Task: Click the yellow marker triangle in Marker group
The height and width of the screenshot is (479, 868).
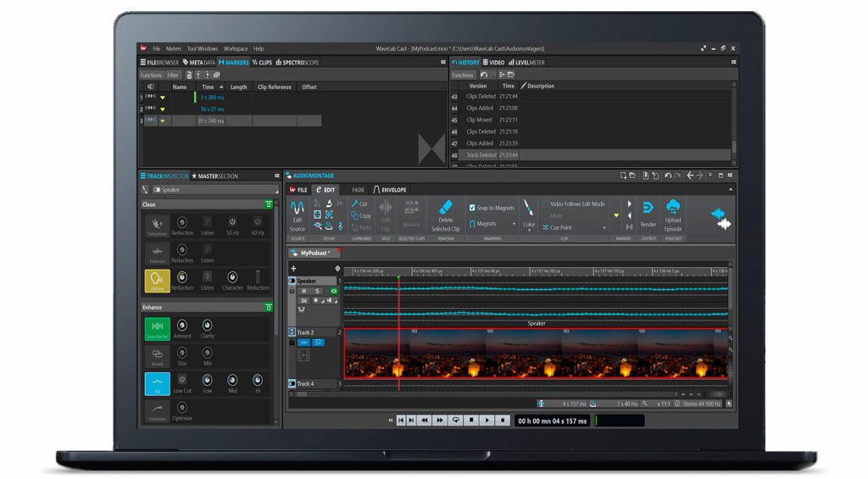Action: point(616,215)
